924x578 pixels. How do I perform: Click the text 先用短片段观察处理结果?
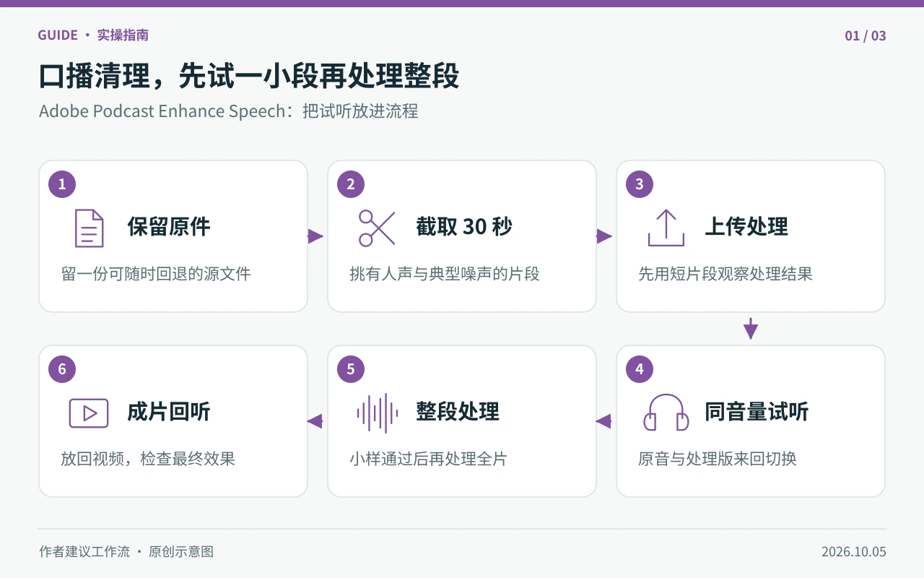click(725, 274)
